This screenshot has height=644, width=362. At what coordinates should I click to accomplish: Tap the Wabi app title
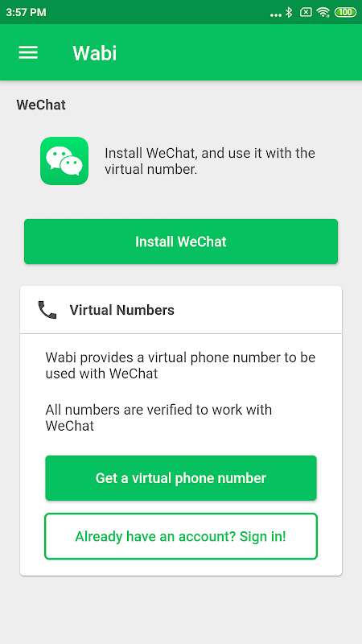[x=95, y=53]
